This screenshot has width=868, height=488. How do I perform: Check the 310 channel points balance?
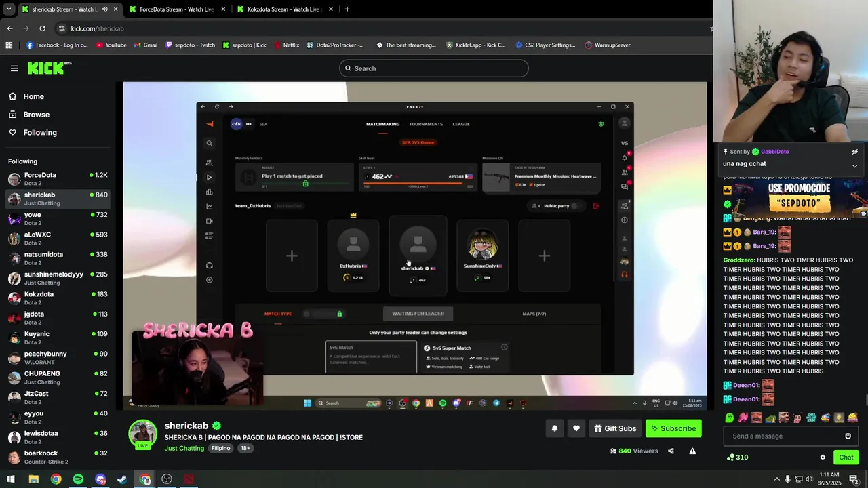(x=737, y=457)
